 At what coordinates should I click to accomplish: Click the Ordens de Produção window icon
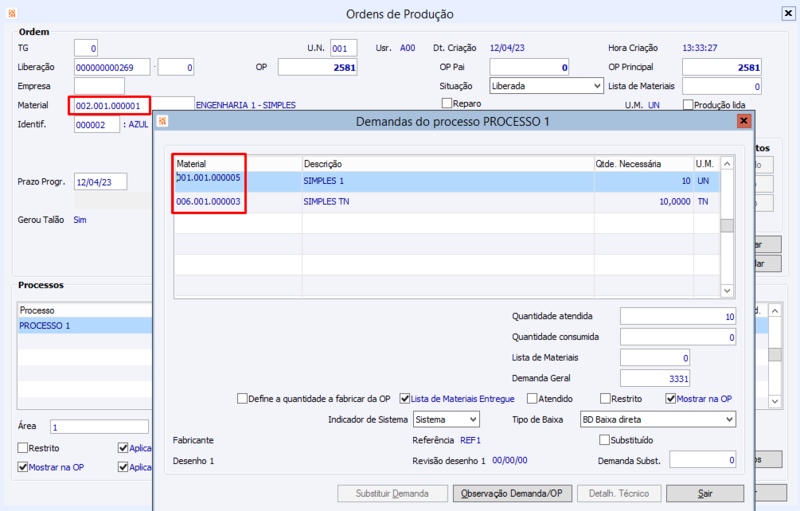point(12,13)
